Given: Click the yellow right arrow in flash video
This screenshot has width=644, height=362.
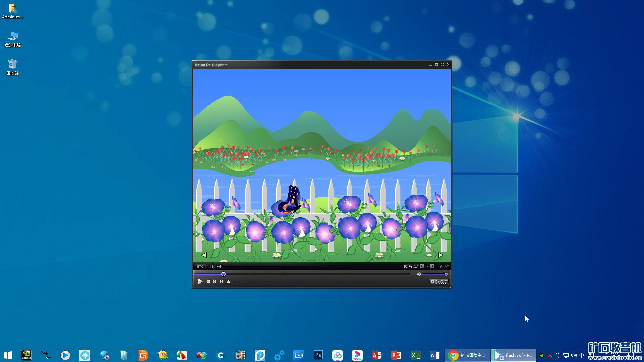Looking at the screenshot, I should click(441, 255).
